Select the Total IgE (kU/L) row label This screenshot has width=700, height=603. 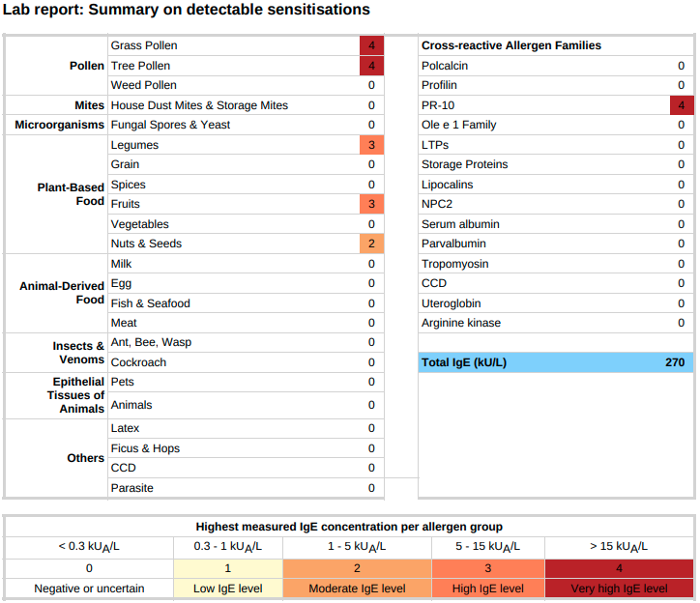pyautogui.click(x=464, y=362)
